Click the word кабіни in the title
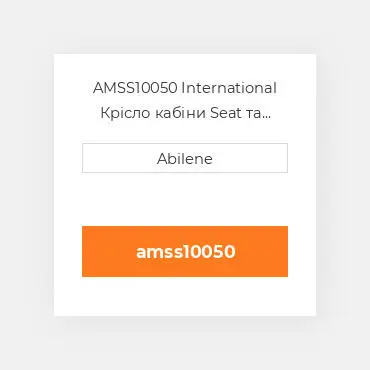Image resolution: width=370 pixels, height=370 pixels. tap(180, 113)
